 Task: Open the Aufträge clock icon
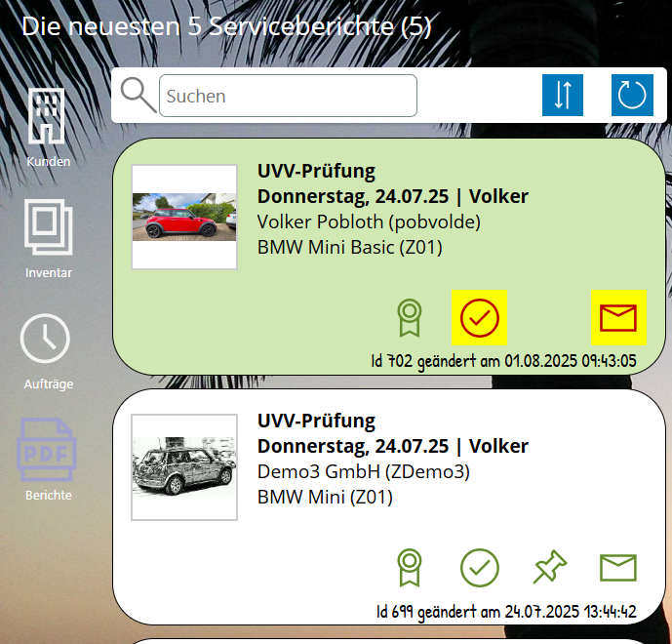pyautogui.click(x=45, y=339)
